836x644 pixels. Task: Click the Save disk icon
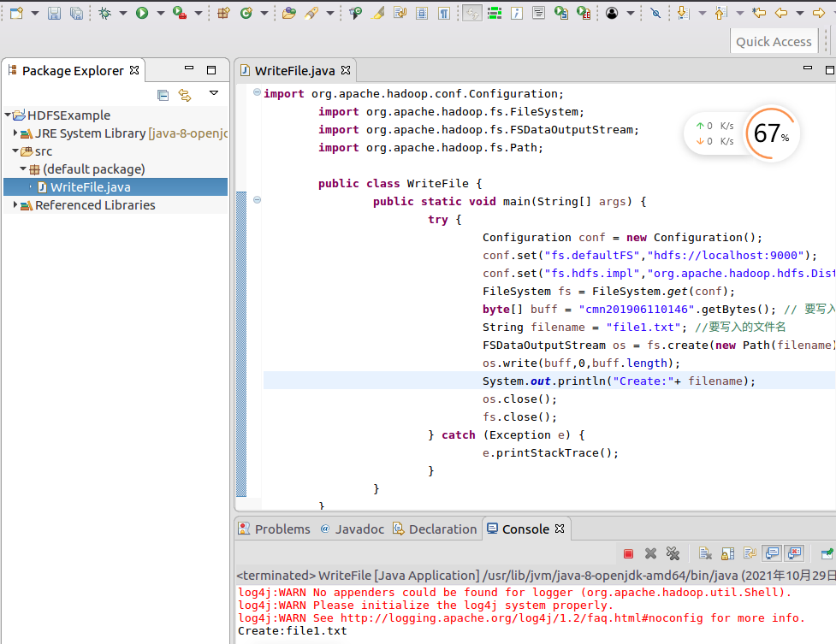[54, 13]
